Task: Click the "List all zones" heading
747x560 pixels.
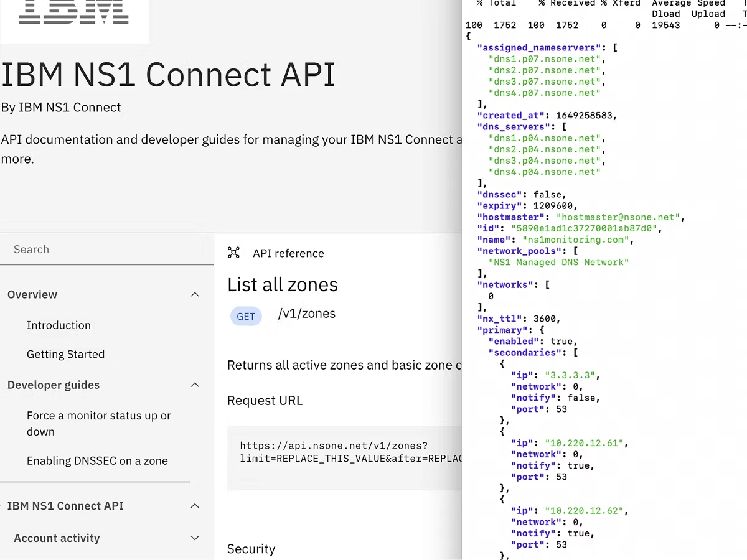Action: click(282, 284)
